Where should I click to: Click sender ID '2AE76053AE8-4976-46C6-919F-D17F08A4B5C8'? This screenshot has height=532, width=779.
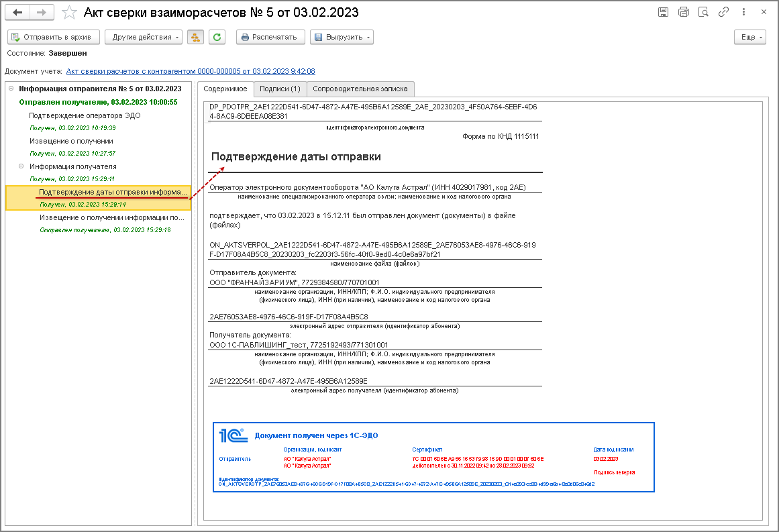(x=289, y=317)
